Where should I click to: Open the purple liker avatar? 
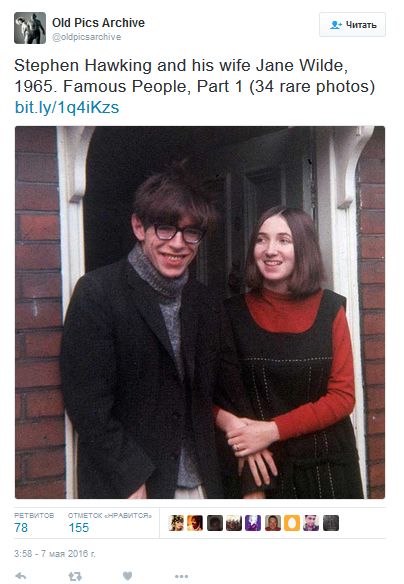253,523
